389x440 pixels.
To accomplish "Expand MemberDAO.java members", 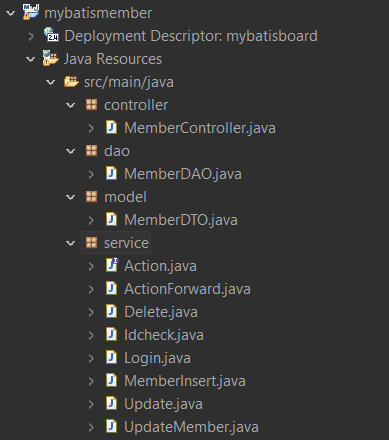I will (x=91, y=174).
